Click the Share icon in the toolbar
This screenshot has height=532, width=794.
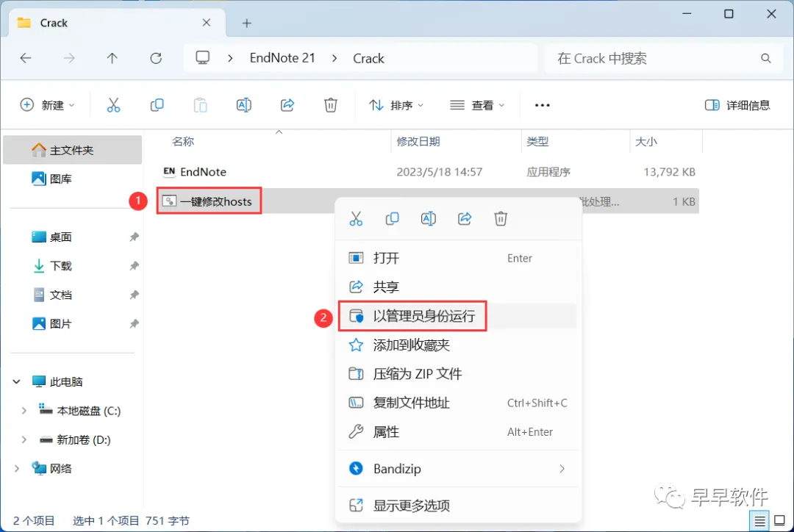(287, 105)
